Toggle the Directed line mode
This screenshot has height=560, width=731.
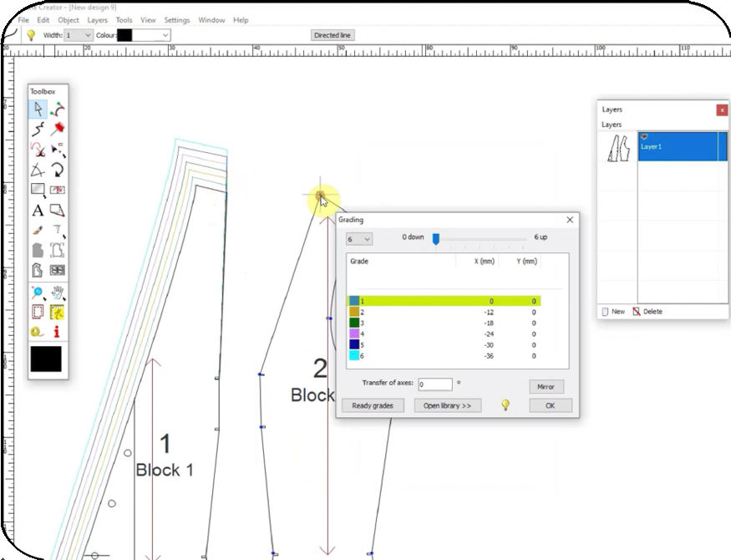(x=332, y=35)
